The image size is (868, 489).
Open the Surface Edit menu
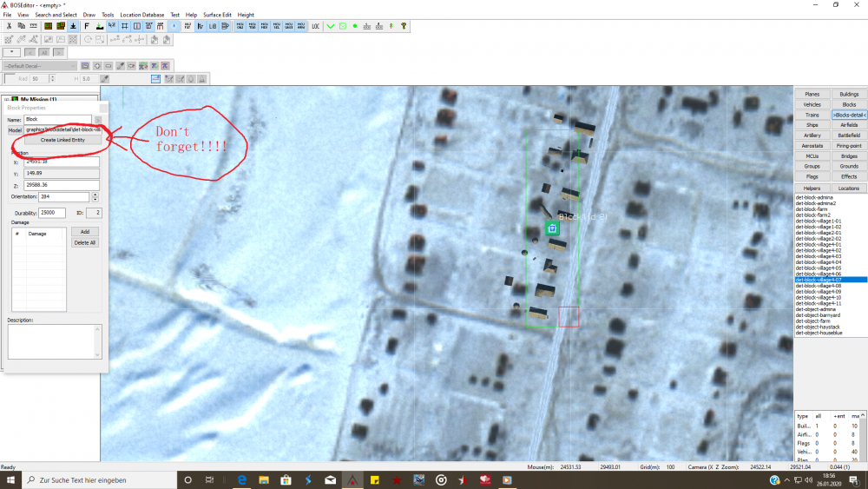click(217, 15)
